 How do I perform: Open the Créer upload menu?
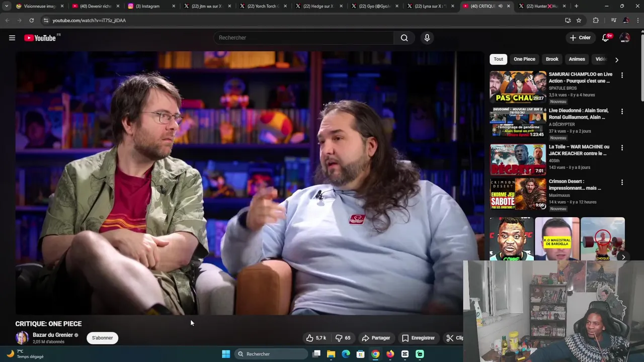coord(580,38)
